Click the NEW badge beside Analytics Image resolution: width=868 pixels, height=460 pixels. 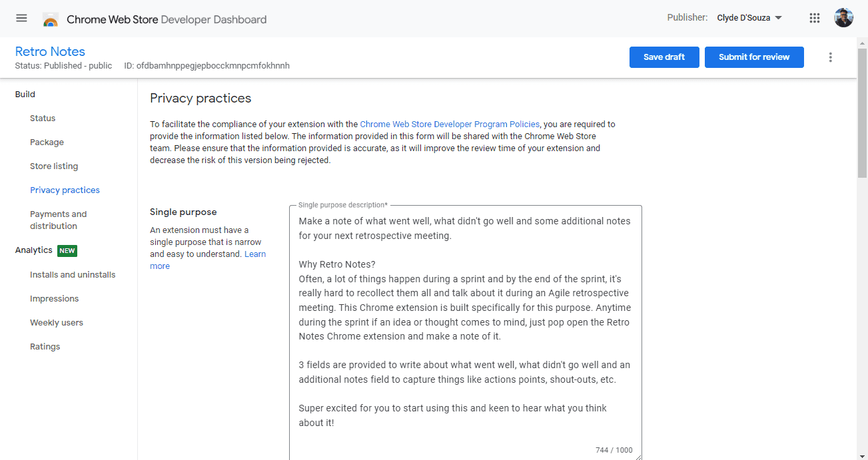[x=67, y=251]
